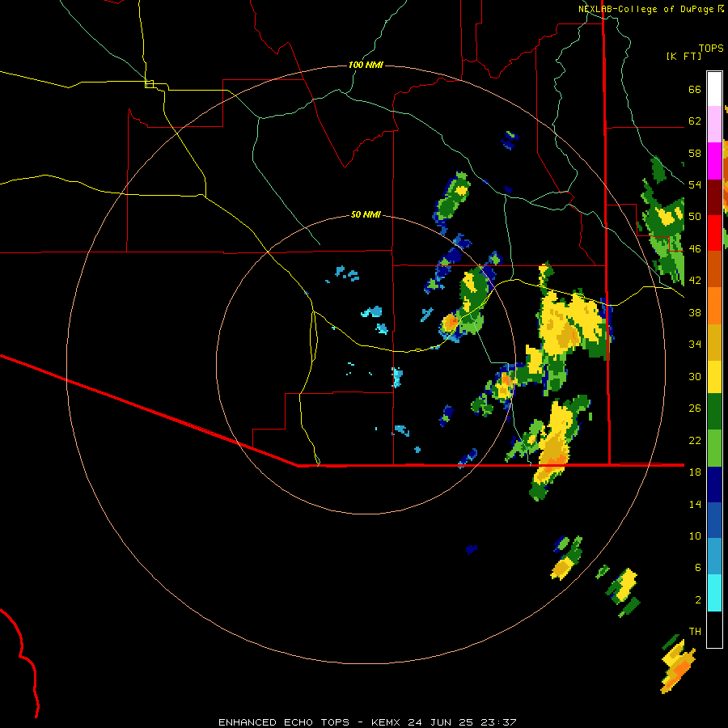
Task: Select the 100 NMI range ring label
Action: tap(366, 65)
